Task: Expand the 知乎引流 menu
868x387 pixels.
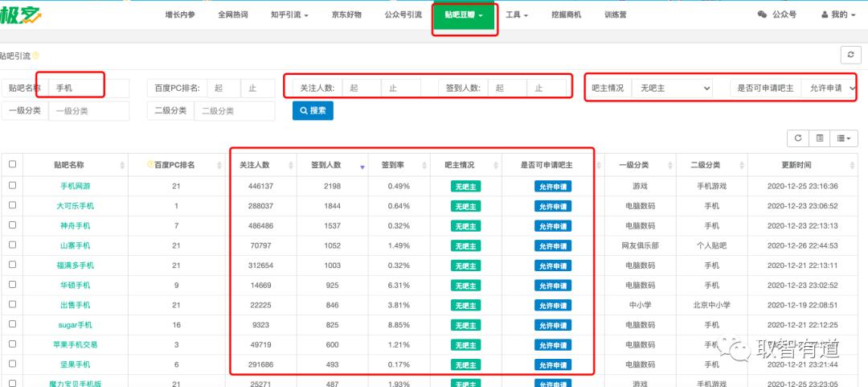Action: click(289, 15)
